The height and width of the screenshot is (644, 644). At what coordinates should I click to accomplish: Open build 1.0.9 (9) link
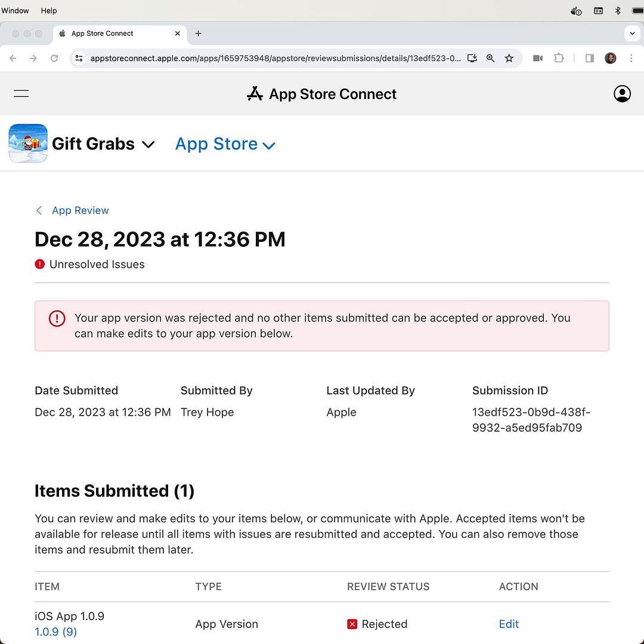click(55, 631)
